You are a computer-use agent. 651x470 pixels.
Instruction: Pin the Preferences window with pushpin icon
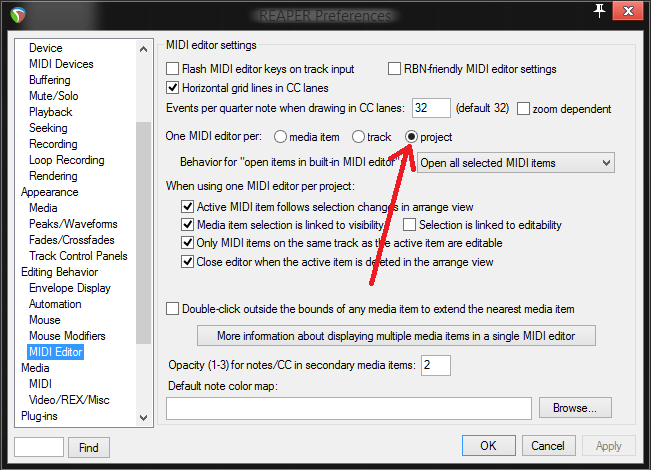click(x=599, y=11)
